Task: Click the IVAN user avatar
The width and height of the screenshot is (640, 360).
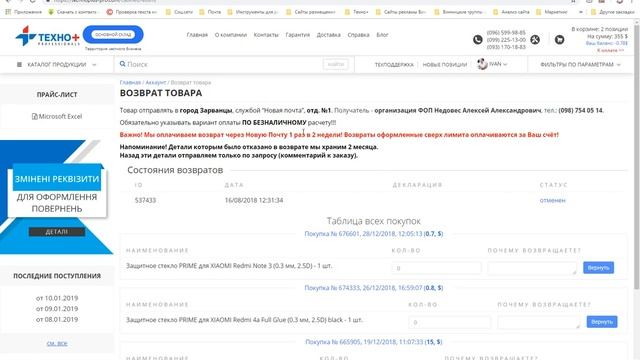Action: pyautogui.click(x=482, y=64)
